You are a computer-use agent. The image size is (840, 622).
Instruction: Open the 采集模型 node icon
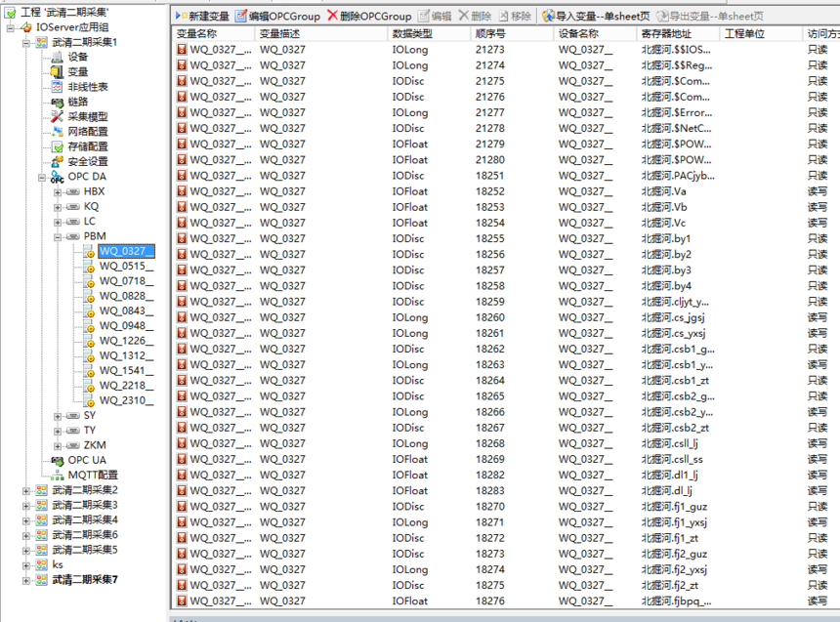click(57, 117)
